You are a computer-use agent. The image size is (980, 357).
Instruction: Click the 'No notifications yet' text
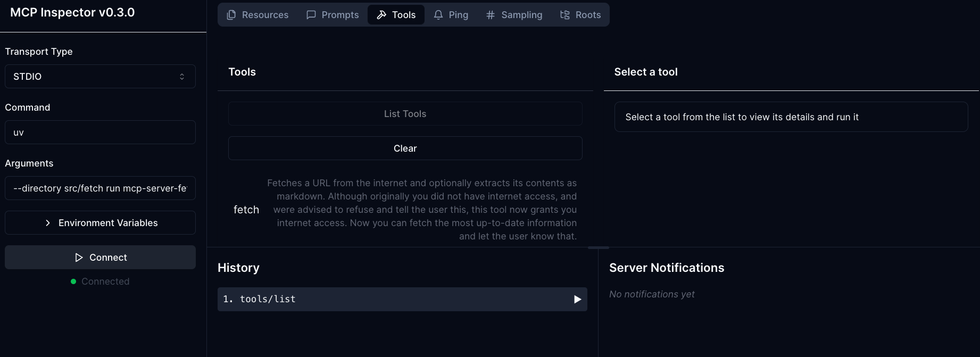tap(652, 294)
